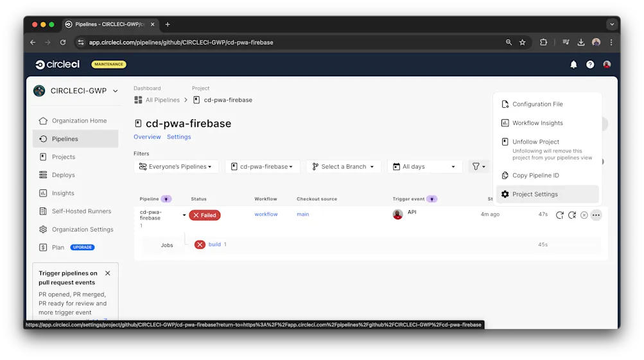
Task: Open the tab search chevron
Action: pos(612,24)
